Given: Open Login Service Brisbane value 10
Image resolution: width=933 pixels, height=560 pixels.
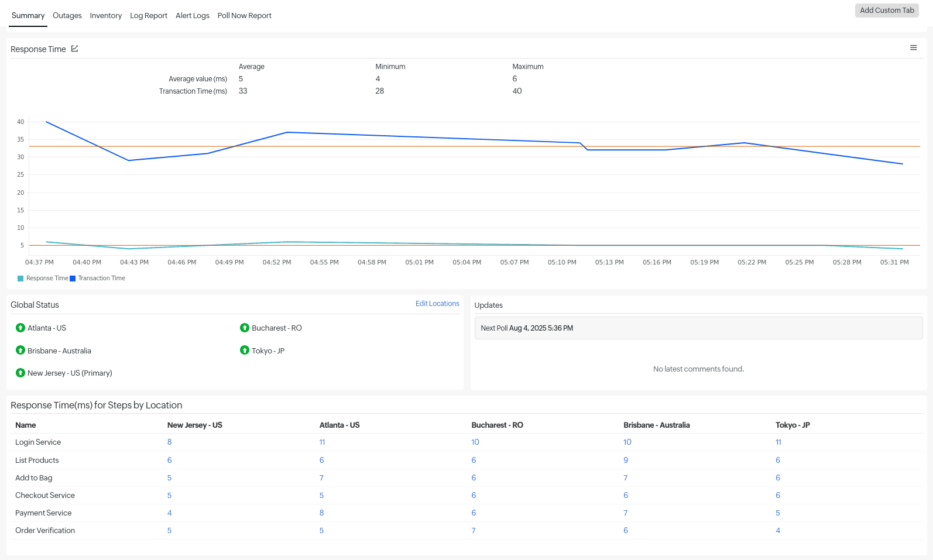Looking at the screenshot, I should (627, 442).
